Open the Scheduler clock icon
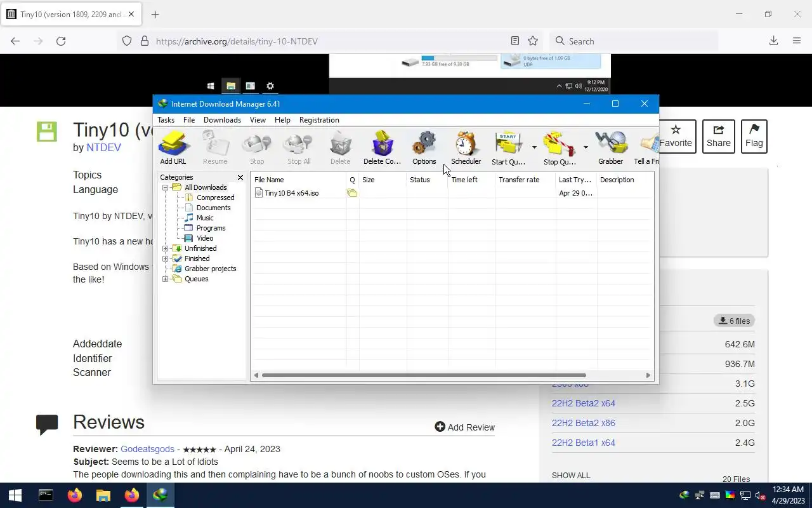Viewport: 812px width, 508px height. (466, 147)
